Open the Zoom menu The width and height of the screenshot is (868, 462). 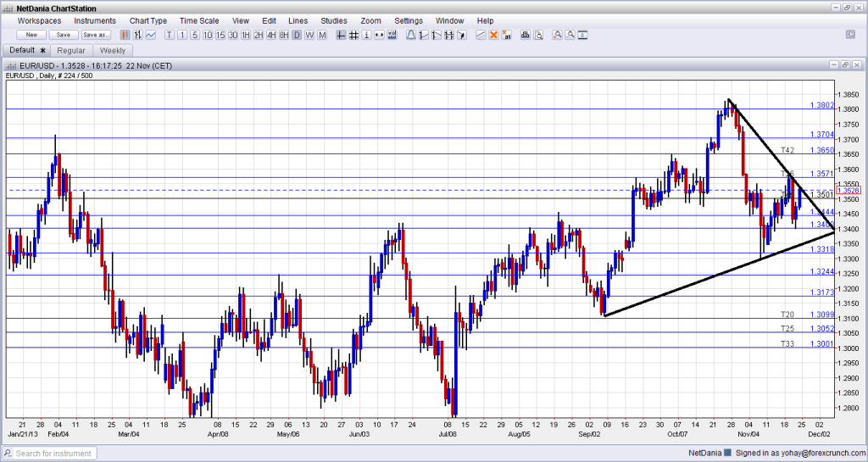[371, 20]
